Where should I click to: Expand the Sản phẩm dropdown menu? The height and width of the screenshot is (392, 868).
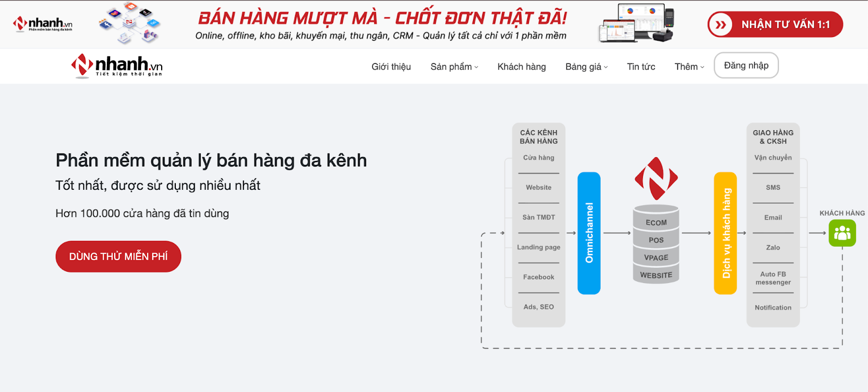454,67
